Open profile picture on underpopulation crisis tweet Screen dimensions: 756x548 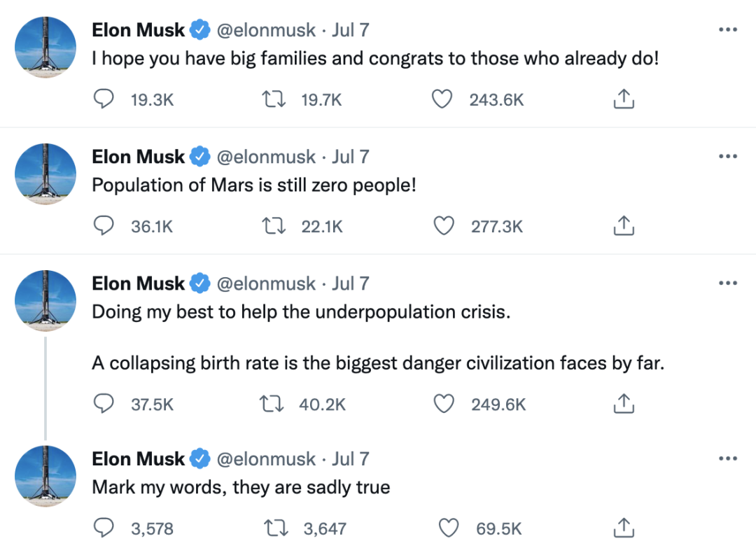tap(45, 300)
